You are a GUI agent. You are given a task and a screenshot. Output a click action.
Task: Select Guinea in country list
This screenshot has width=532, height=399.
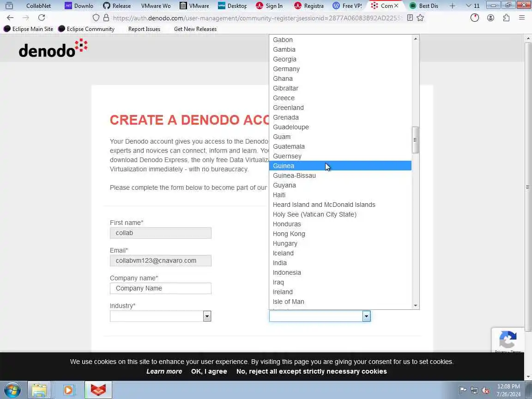340,166
